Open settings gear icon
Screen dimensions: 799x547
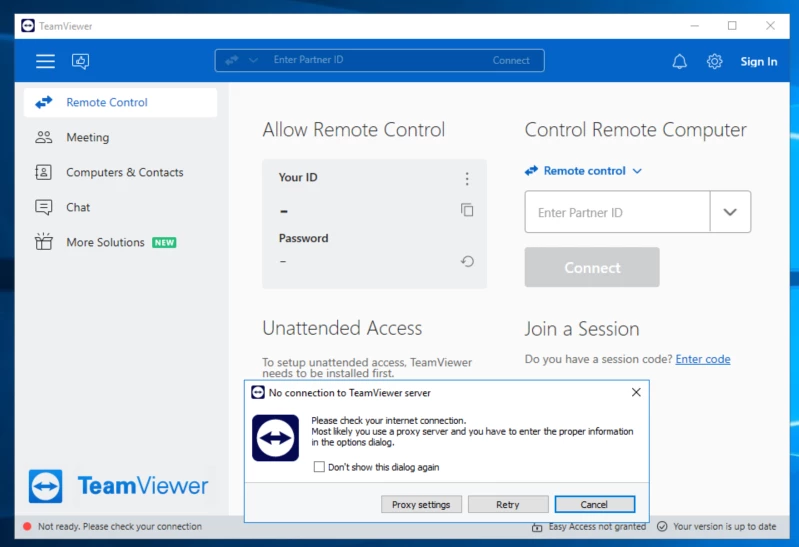[x=714, y=62]
